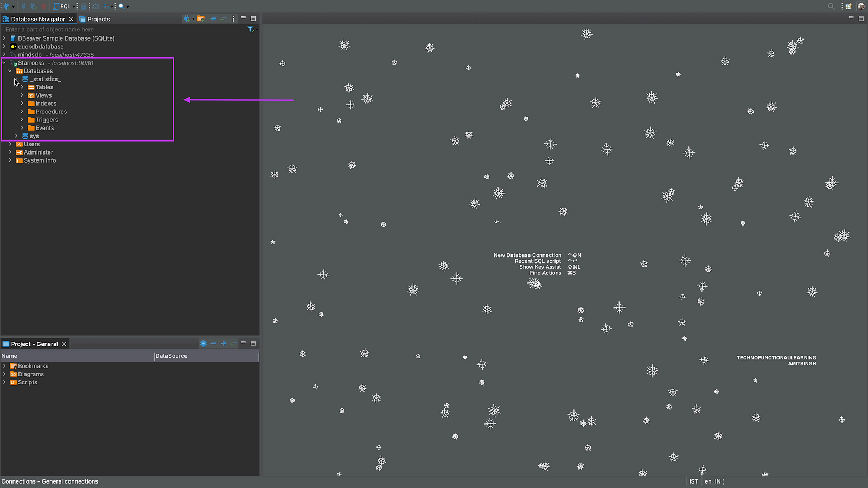Viewport: 868px width, 488px height.
Task: Click the DataSource column header
Action: 171,356
